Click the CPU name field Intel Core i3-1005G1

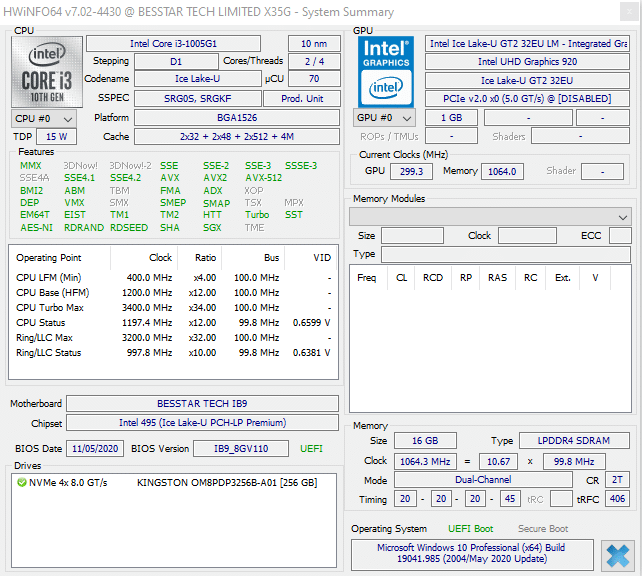point(173,44)
